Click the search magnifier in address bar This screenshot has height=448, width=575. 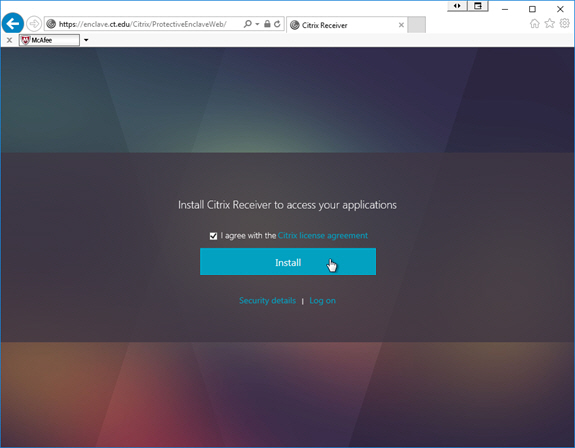(x=248, y=24)
